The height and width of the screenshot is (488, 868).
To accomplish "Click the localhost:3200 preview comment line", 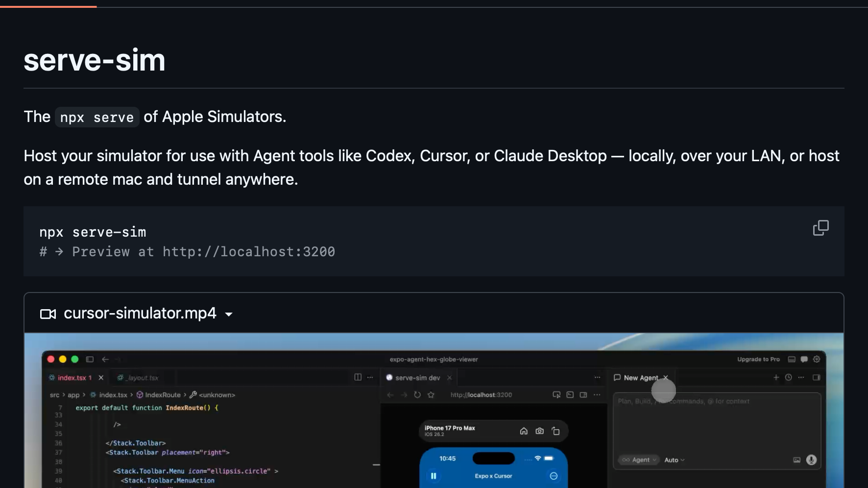I will (187, 252).
